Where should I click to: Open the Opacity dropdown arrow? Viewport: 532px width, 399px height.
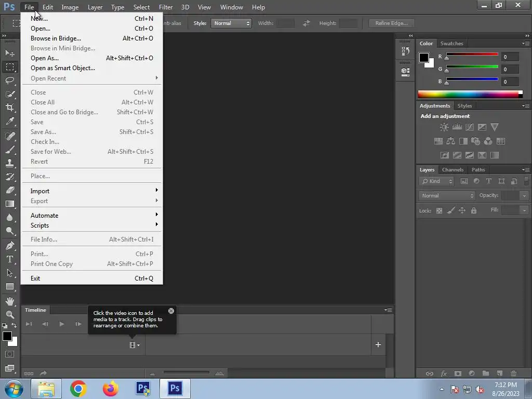524,196
